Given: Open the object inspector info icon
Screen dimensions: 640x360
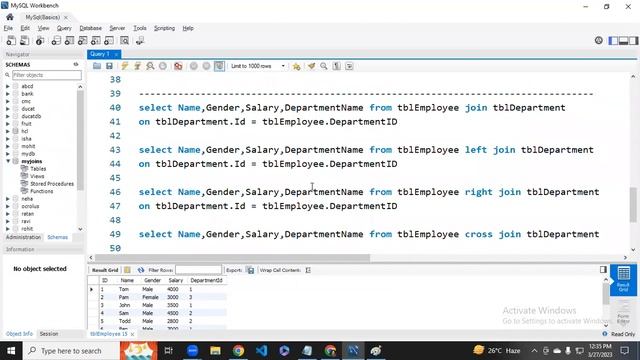Looking at the screenshot, I should (40, 40).
